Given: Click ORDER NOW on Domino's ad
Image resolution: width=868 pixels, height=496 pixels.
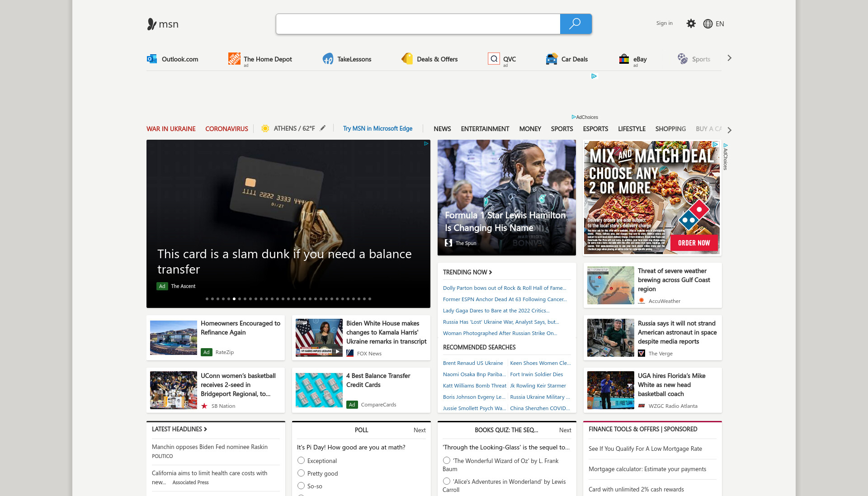Looking at the screenshot, I should (694, 243).
